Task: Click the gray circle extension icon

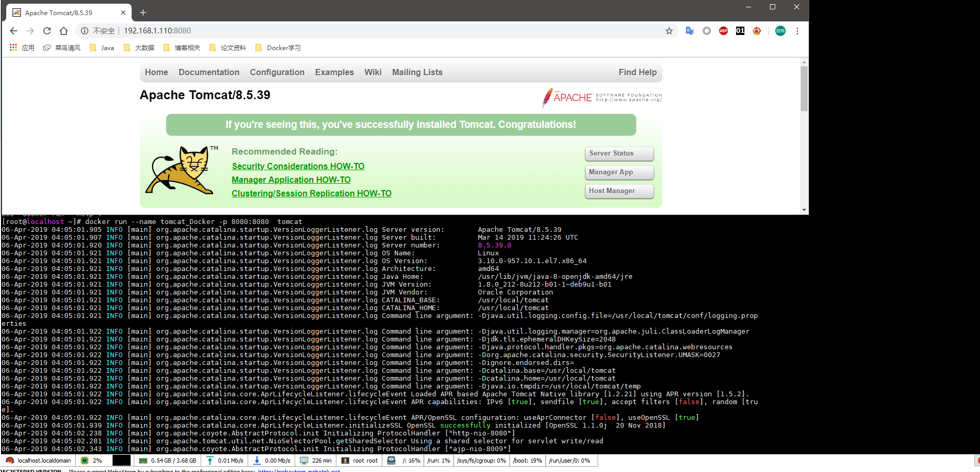Action: [x=707, y=31]
